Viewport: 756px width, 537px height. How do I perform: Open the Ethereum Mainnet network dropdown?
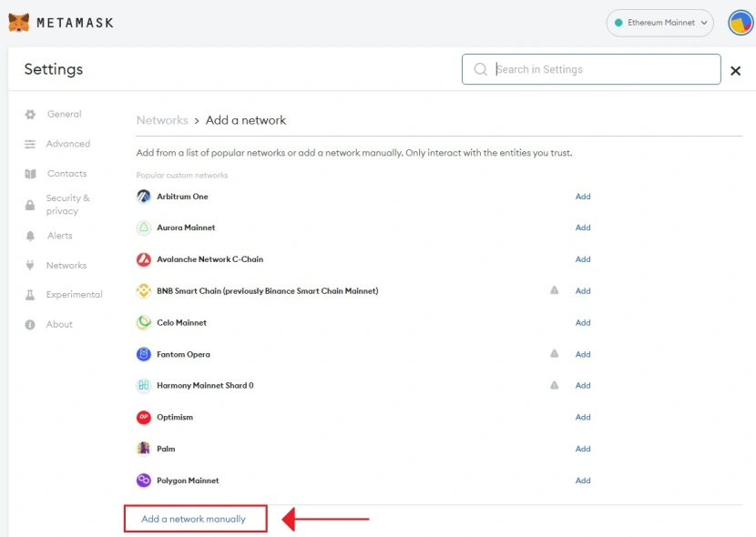(x=660, y=23)
